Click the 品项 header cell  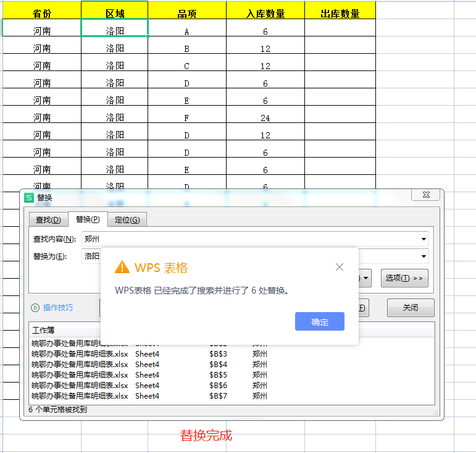[x=187, y=11]
